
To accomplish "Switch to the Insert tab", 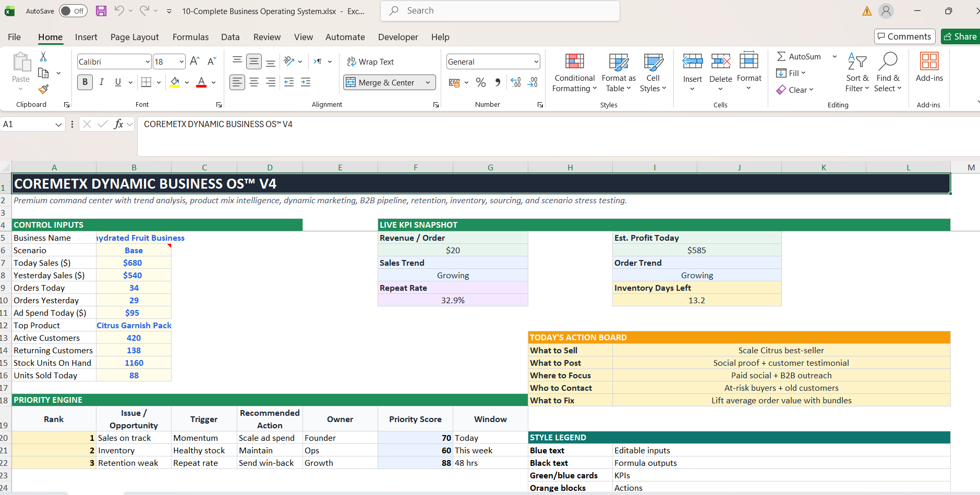I will [x=86, y=37].
